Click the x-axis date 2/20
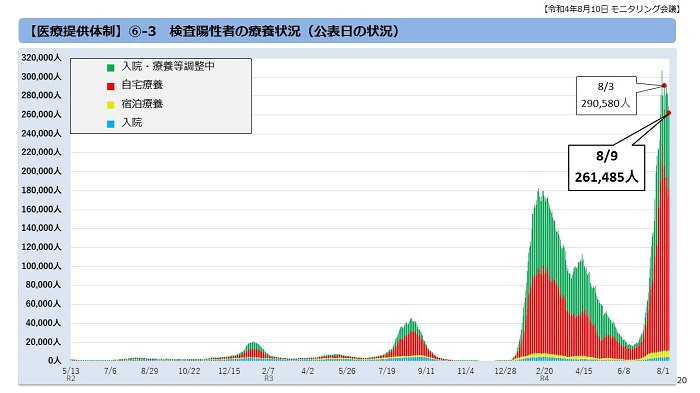 545,371
